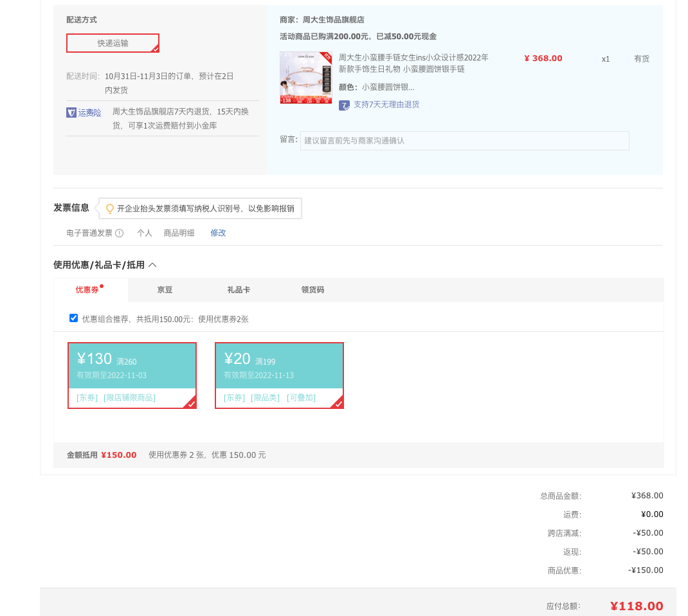Open 支持7天无理由退货 link
This screenshot has height=616, width=688.
[386, 104]
